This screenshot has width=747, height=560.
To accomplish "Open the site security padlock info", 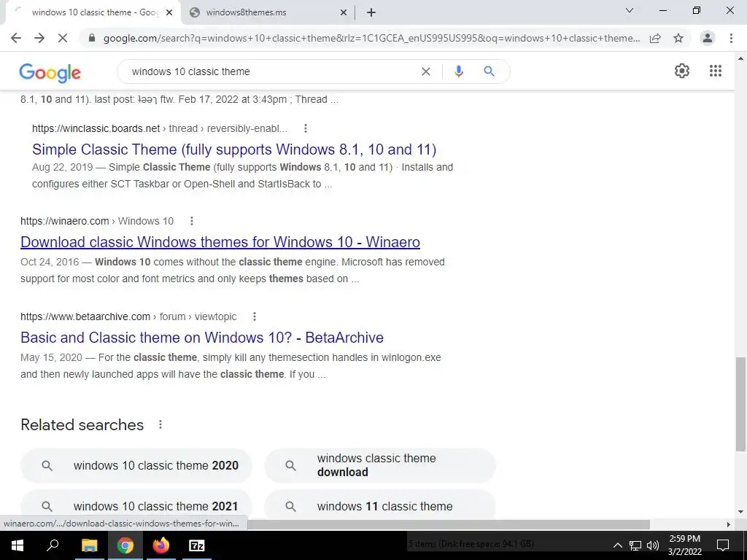I will point(92,38).
